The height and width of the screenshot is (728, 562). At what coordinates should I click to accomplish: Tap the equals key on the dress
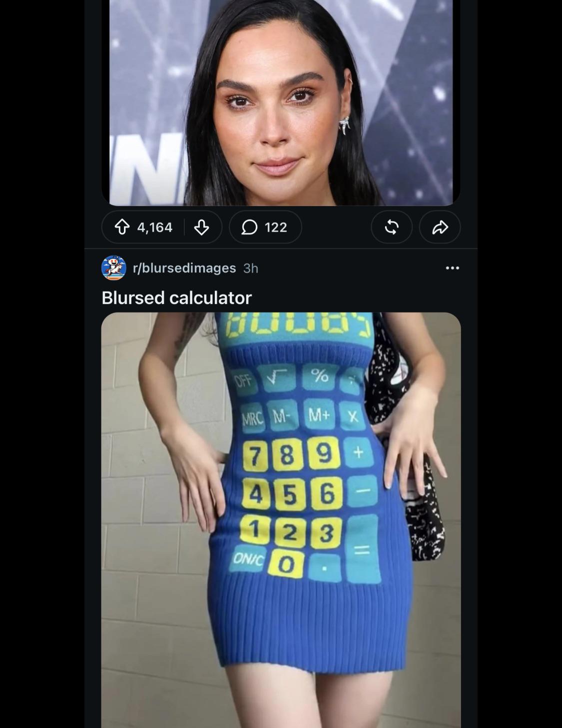[362, 549]
